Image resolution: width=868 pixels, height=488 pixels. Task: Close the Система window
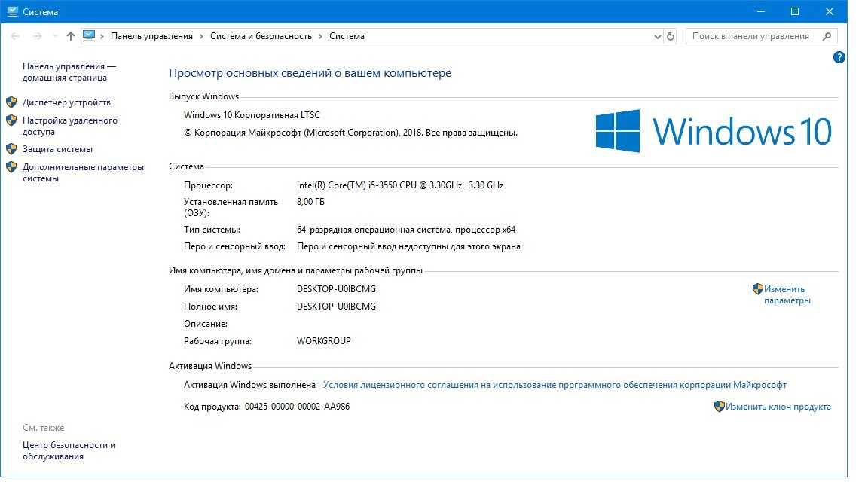830,11
